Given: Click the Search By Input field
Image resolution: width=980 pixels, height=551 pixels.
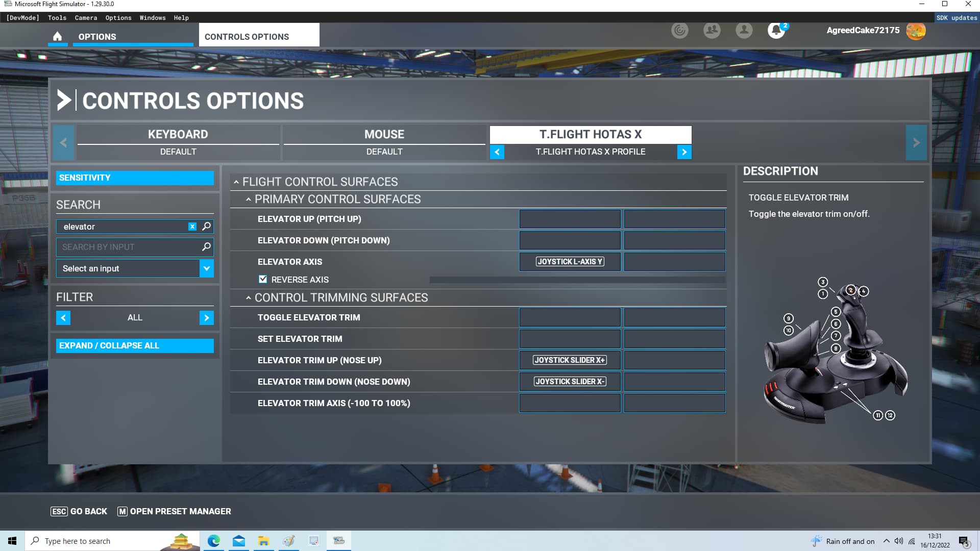Looking at the screenshot, I should 128,247.
